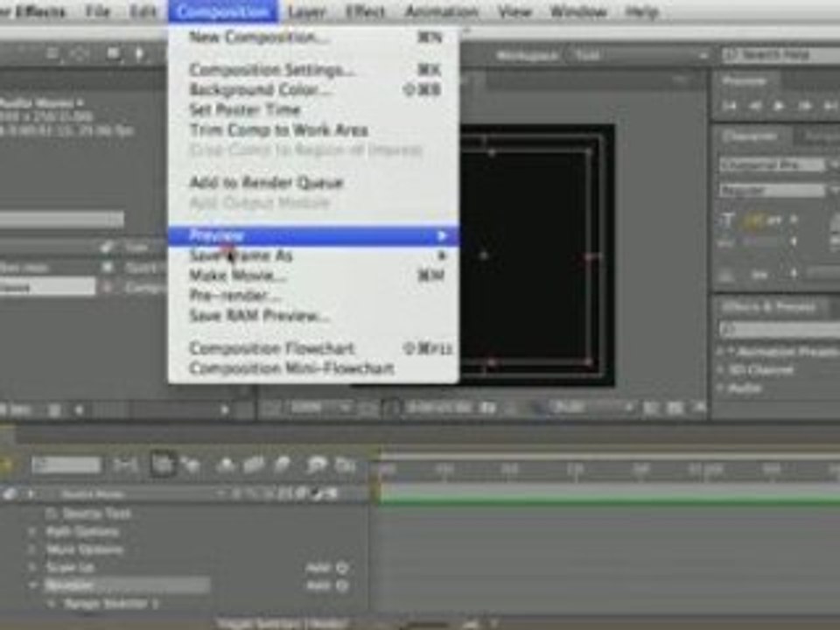Jump to last frame in Preview panel
This screenshot has height=630, width=840.
point(829,106)
